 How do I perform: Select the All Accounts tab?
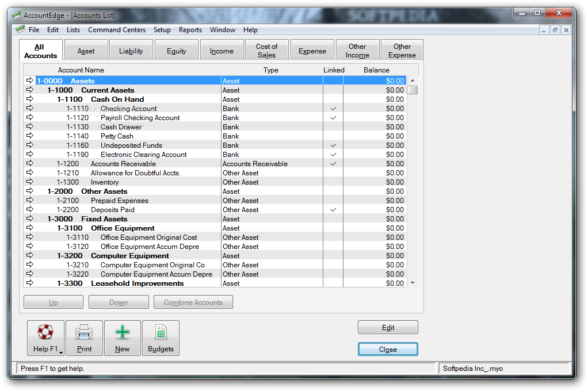click(40, 51)
